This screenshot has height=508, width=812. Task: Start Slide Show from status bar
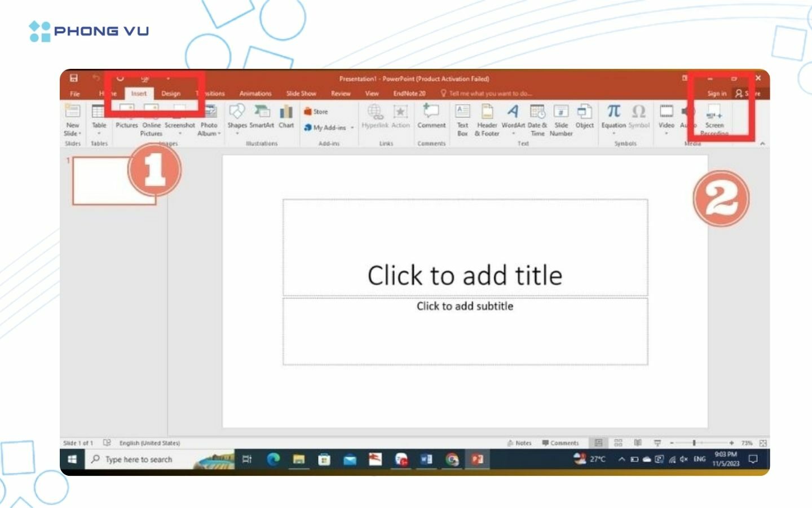coord(657,443)
